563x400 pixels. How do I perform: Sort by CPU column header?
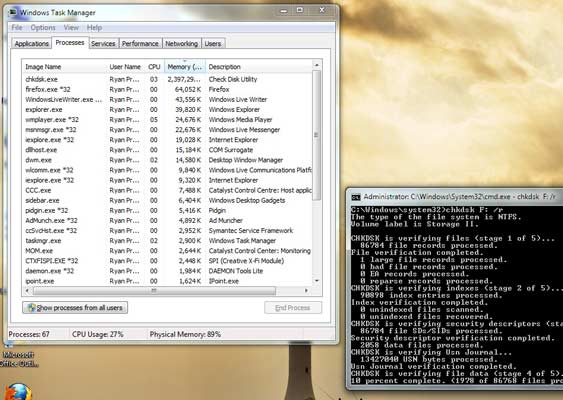(154, 67)
